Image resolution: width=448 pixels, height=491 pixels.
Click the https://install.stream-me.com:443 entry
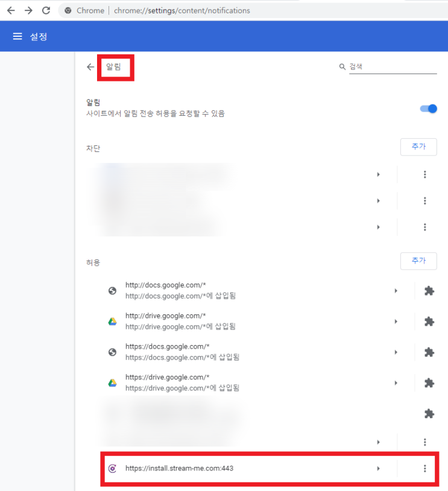pos(180,469)
